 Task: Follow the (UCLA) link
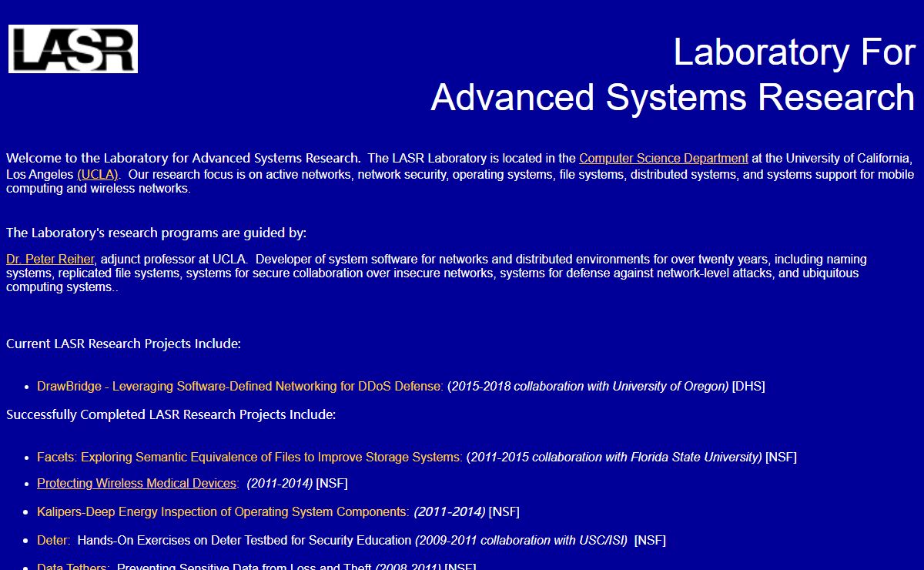97,174
